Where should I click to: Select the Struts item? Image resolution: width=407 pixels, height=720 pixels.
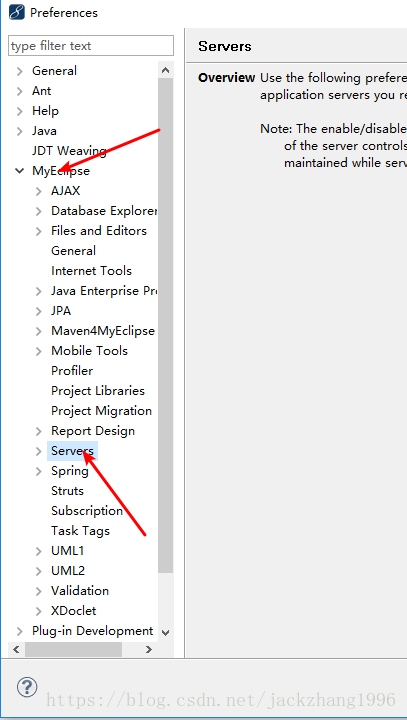click(68, 491)
